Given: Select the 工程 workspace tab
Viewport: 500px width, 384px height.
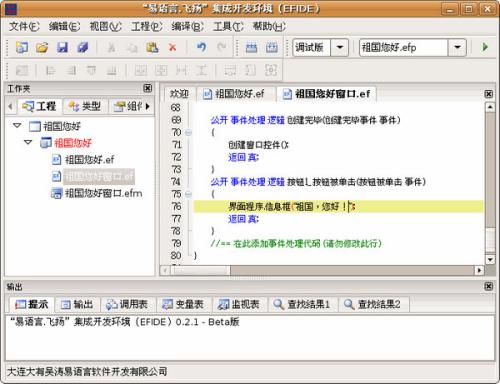Looking at the screenshot, I should 39,106.
